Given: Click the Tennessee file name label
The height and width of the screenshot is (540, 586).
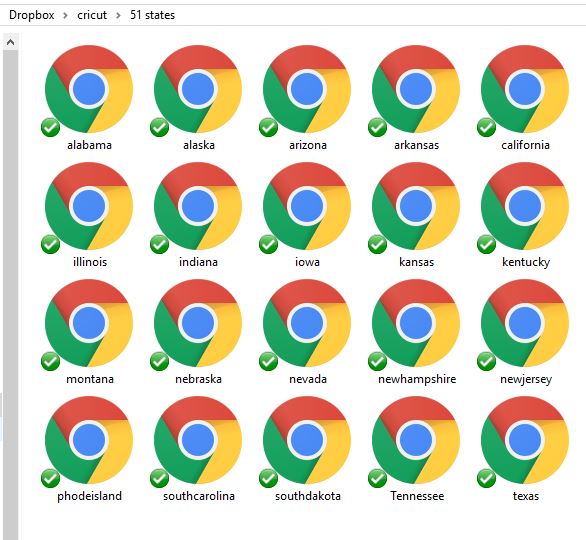Looking at the screenshot, I should [x=417, y=496].
